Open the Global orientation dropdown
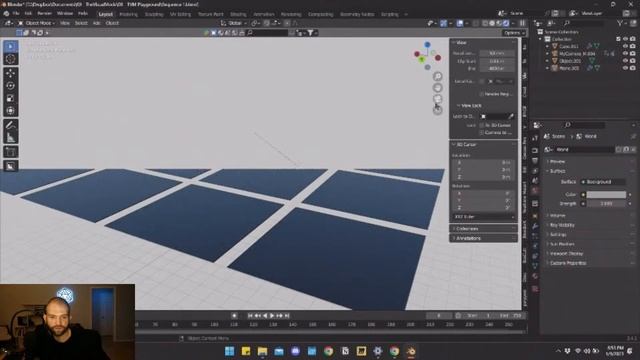Image resolution: width=640 pixels, height=360 pixels. click(234, 23)
